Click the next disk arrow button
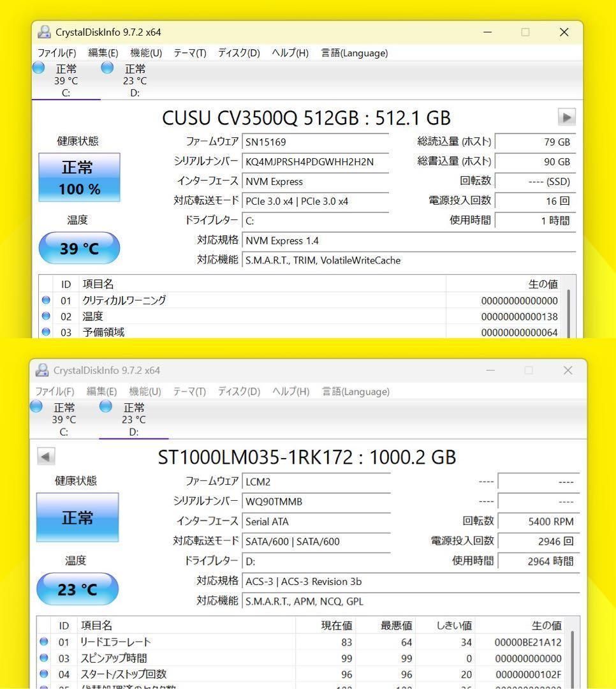Screen dimensions: 616x689 point(566,117)
